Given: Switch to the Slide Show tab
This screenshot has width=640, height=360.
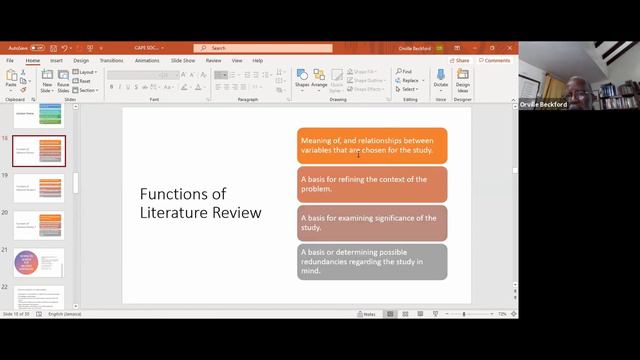Looking at the screenshot, I should point(183,60).
